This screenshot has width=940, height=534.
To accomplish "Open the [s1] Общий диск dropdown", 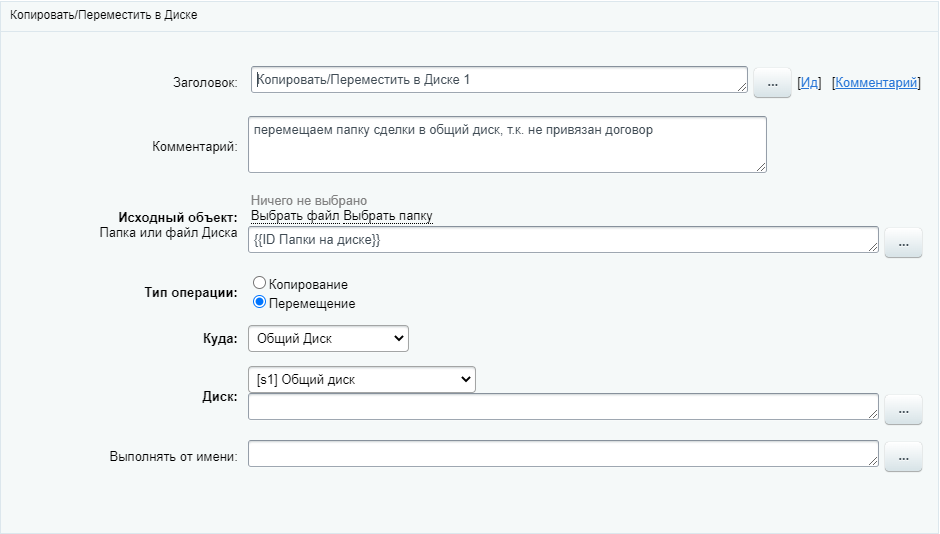I will click(361, 379).
